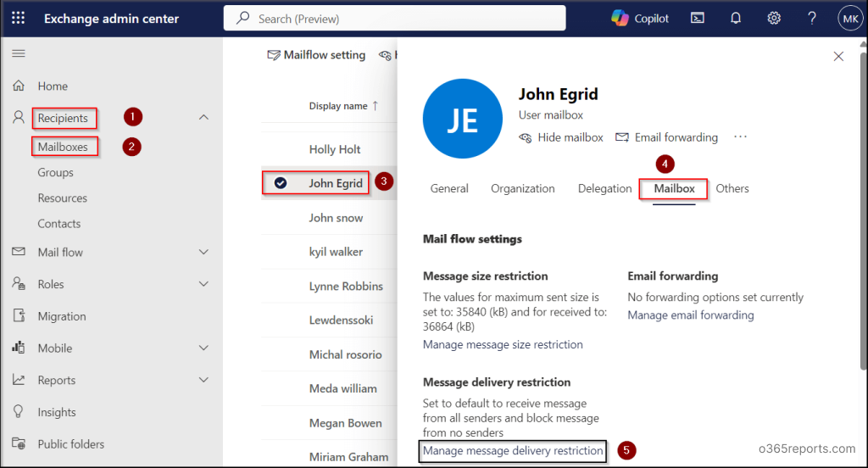This screenshot has width=868, height=468.
Task: Click the search magnifier icon
Action: 242,19
